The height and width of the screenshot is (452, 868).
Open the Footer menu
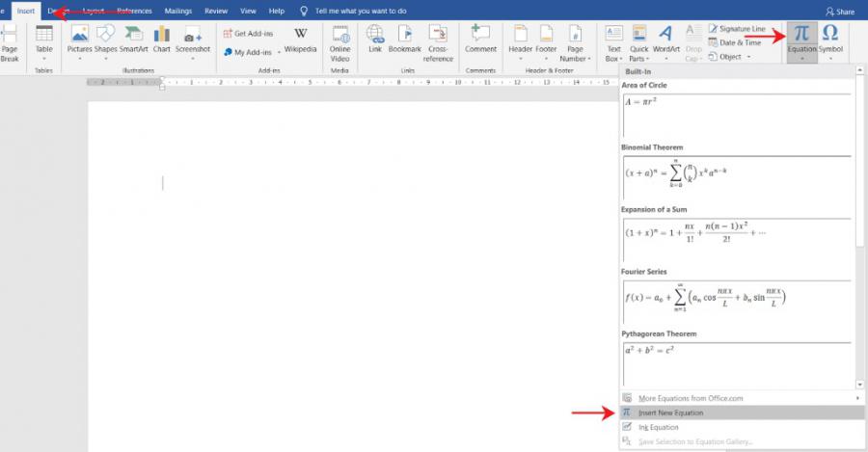click(x=546, y=42)
